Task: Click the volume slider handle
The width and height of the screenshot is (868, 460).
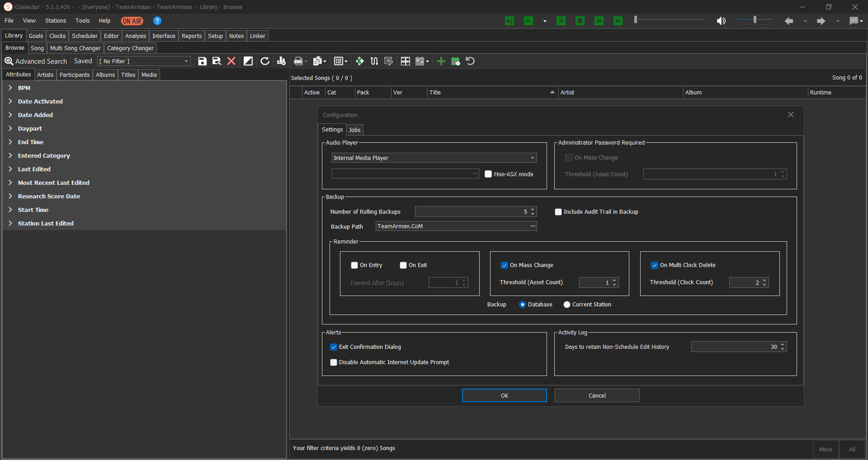Action: [755, 19]
